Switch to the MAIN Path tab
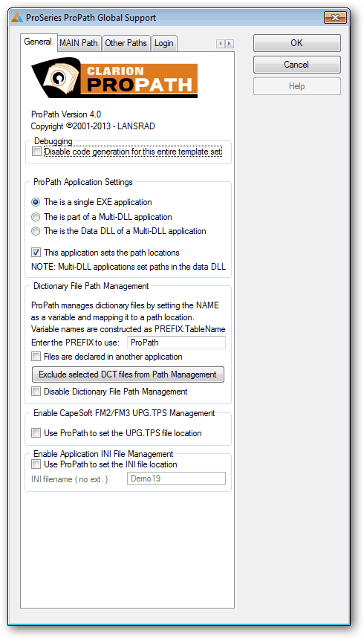The width and height of the screenshot is (364, 639). pyautogui.click(x=79, y=43)
